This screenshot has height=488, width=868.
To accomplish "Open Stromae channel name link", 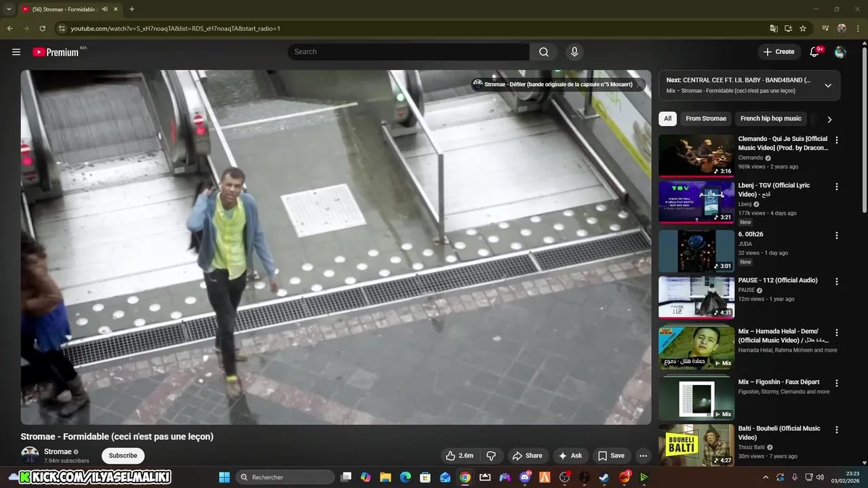I will [58, 451].
